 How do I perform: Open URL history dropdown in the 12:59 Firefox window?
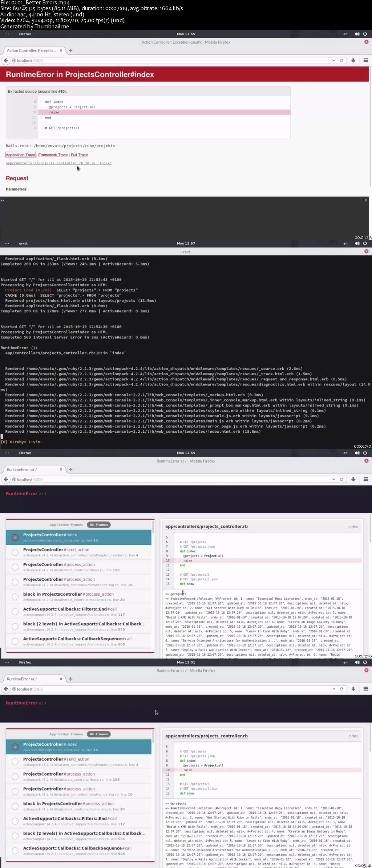[333, 479]
